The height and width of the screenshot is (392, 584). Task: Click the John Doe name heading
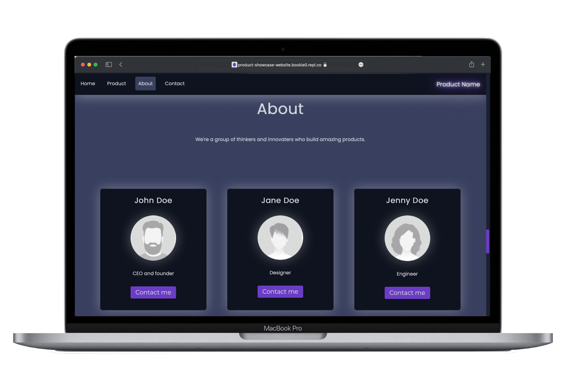point(153,200)
